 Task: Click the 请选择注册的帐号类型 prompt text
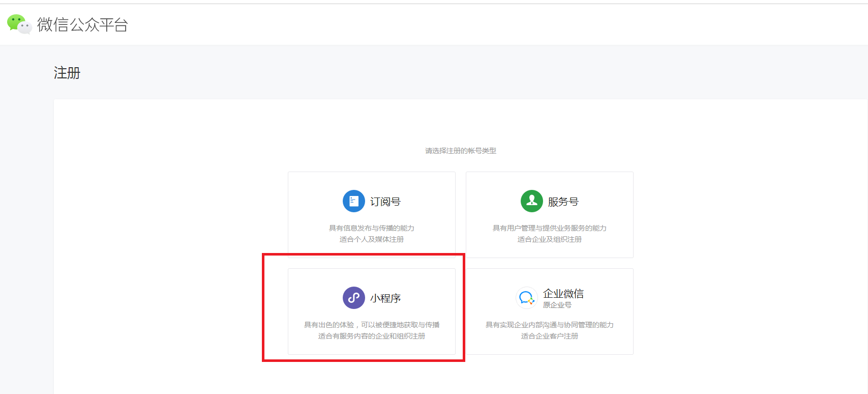461,151
